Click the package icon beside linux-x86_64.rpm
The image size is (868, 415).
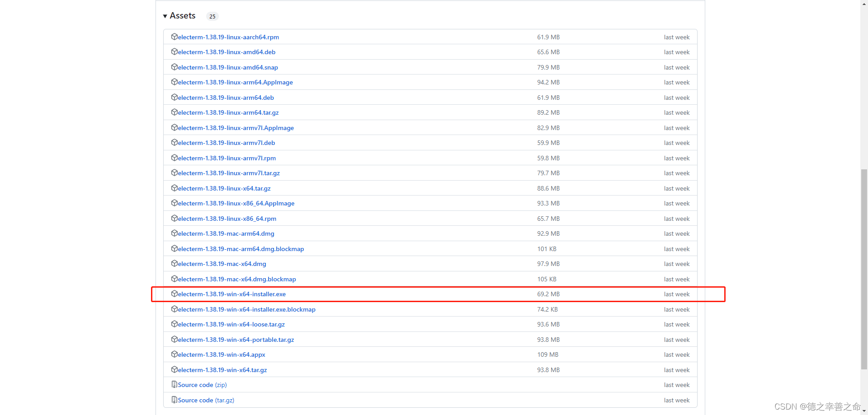174,218
